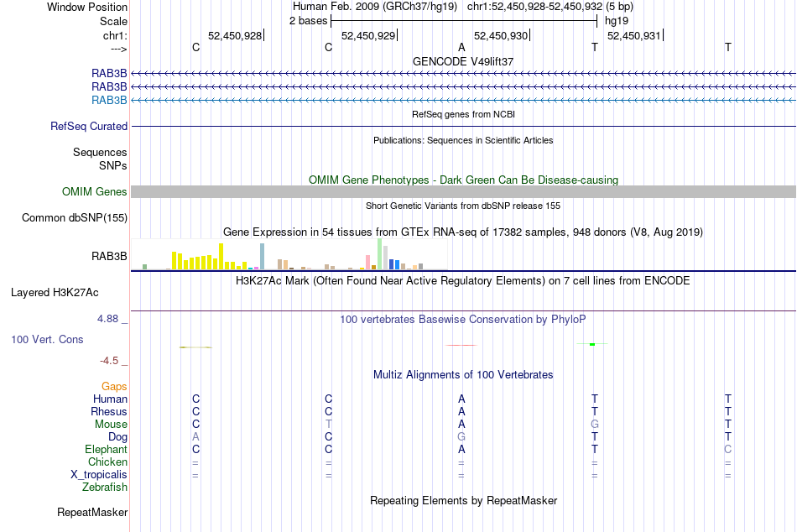
Task: Click the 'H3K27Ac Mark' ENCODE track title
Action: tap(463, 281)
